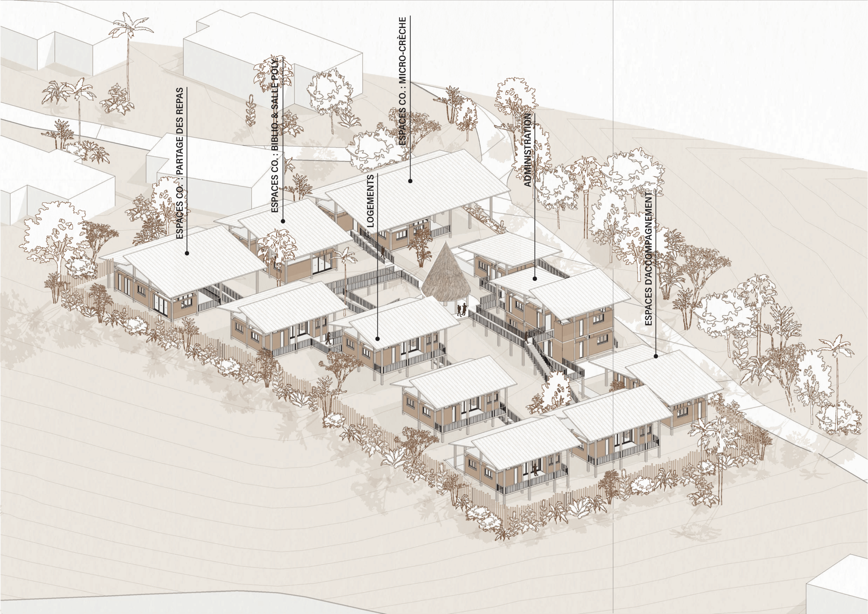Click the ADMINISTRATION label text

click(x=528, y=150)
